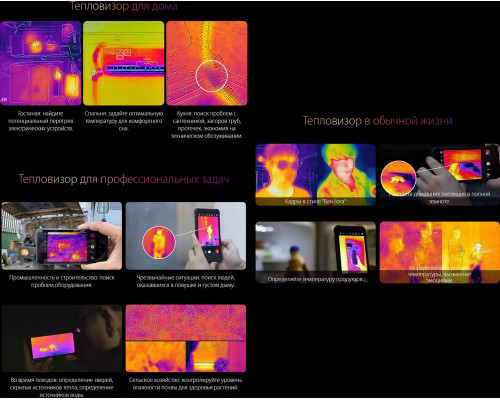Open the bedroom air conditioner thermal image
Screen dimensions: 500x400
123,63
